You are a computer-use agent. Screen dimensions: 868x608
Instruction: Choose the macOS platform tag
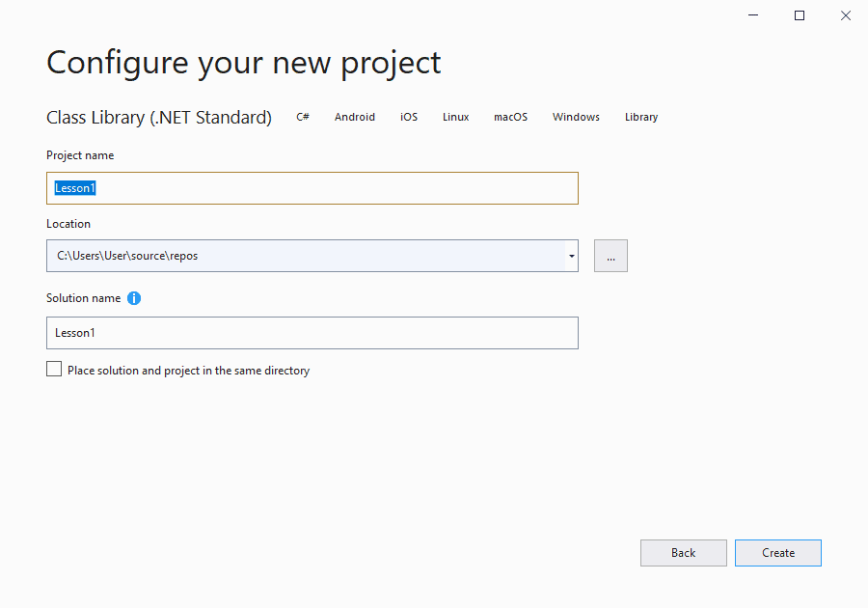(x=511, y=117)
